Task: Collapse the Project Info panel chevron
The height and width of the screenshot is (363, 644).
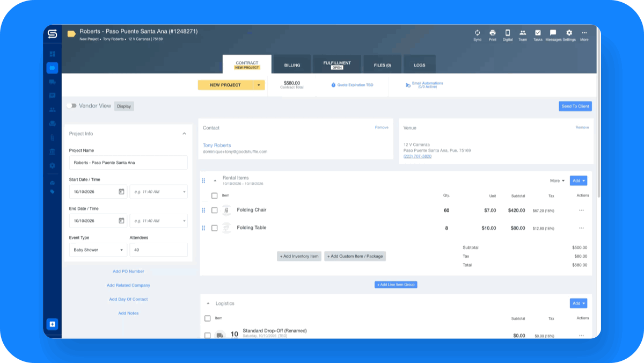Action: (x=184, y=134)
